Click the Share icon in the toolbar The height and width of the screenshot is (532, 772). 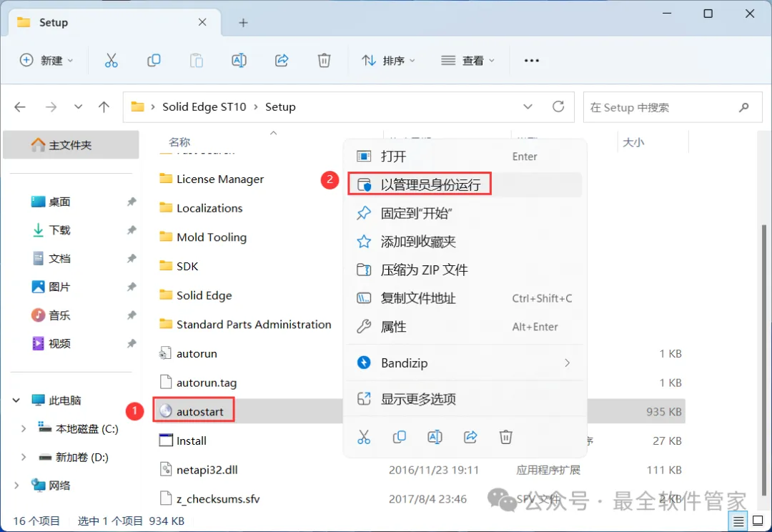(x=282, y=61)
